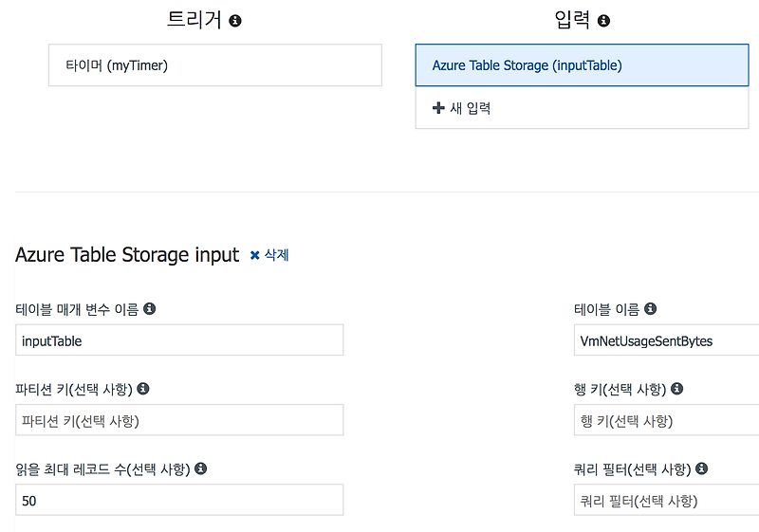This screenshot has height=532, width=759.
Task: Click the VmNetUsageSentBytes table name field
Action: (x=666, y=340)
